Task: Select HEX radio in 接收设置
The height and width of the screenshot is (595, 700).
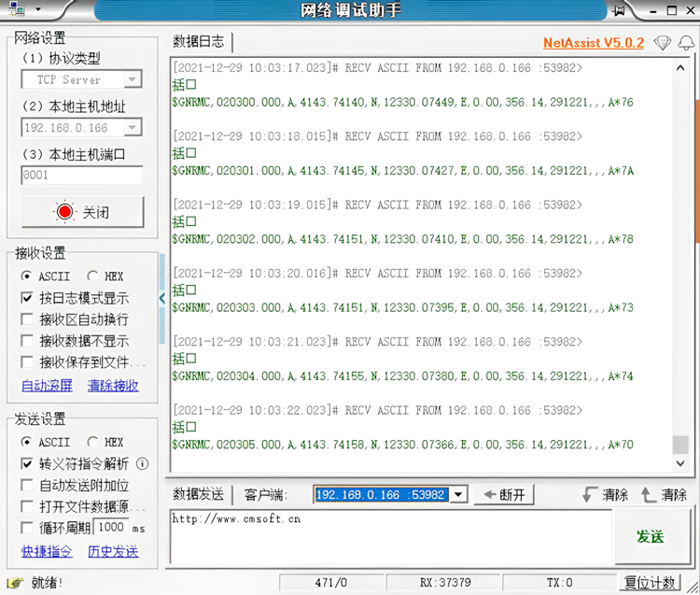Action: 92,276
